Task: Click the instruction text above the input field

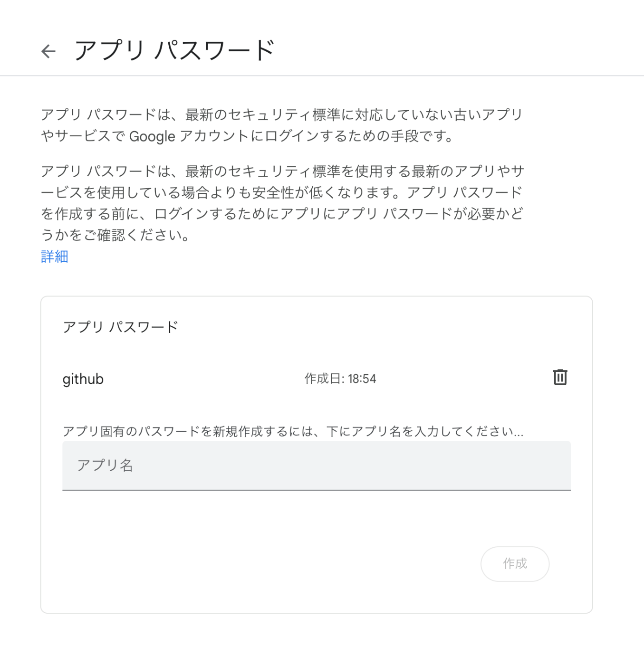Action: pyautogui.click(x=294, y=430)
